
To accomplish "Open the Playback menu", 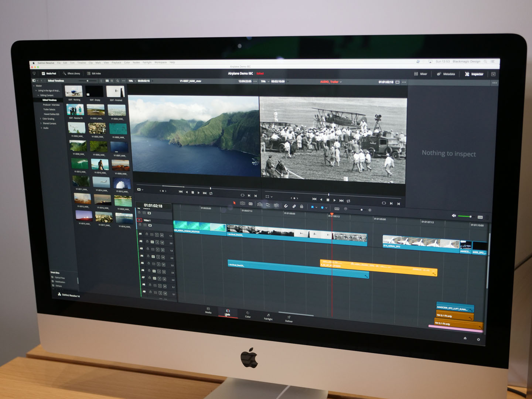I will 116,62.
